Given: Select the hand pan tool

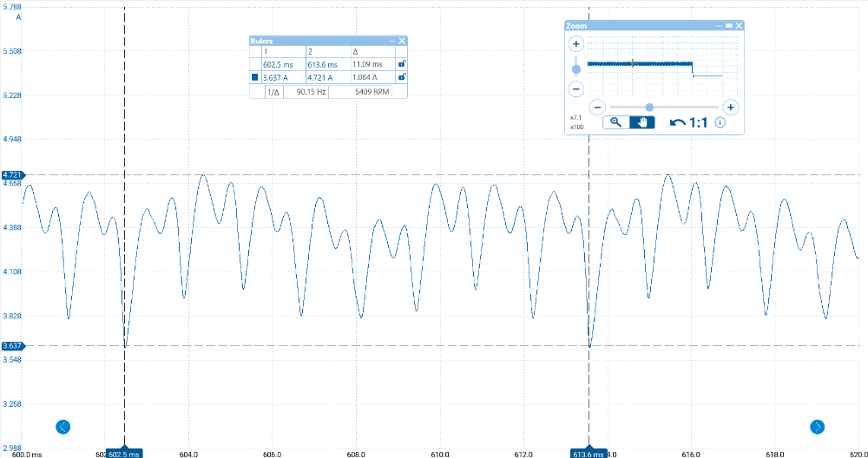Looking at the screenshot, I should click(642, 122).
